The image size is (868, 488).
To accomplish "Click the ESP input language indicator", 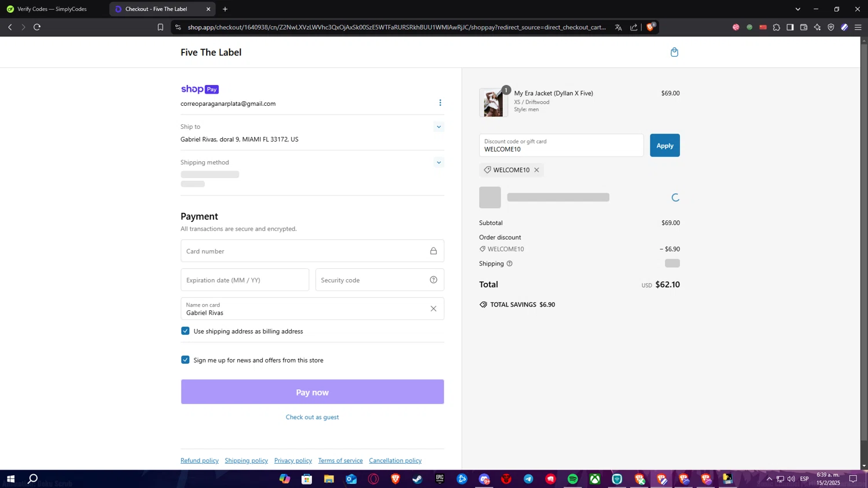I will 804,479.
